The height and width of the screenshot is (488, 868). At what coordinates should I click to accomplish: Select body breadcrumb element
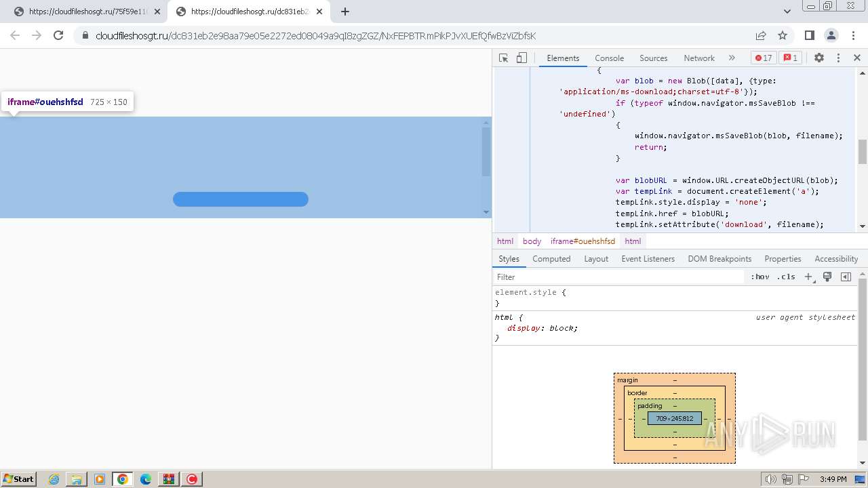coord(532,241)
